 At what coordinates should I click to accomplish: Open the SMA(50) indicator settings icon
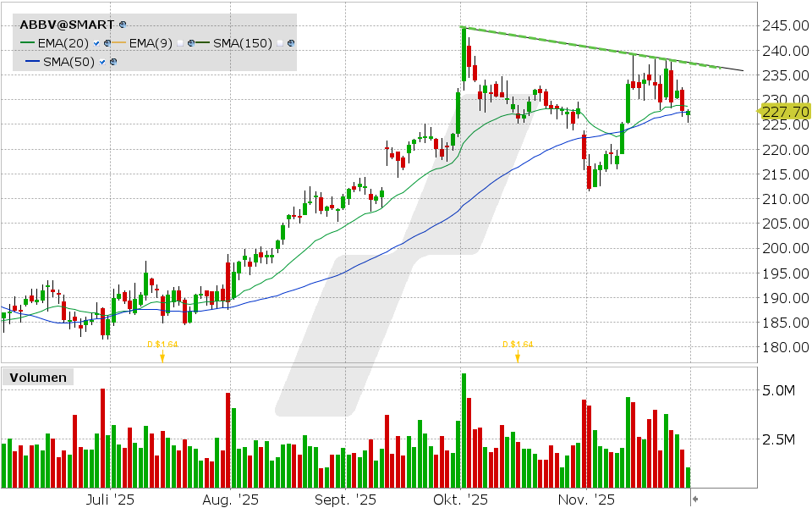coord(113,60)
